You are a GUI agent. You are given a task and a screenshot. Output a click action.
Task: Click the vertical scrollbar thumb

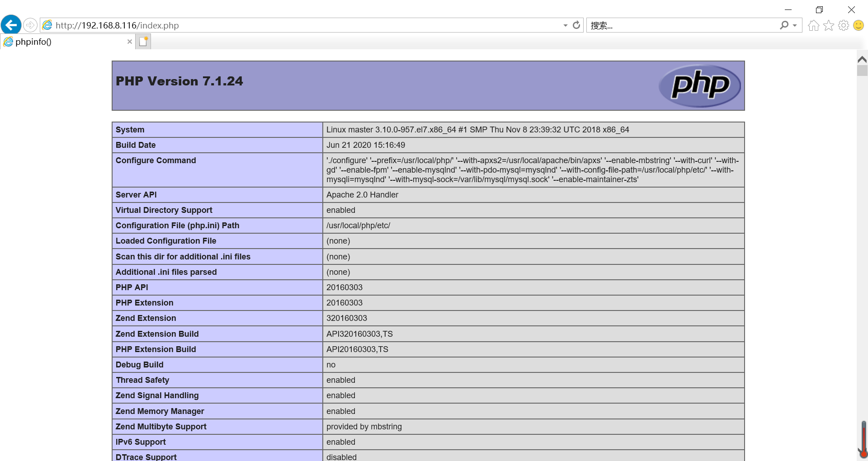tap(862, 71)
